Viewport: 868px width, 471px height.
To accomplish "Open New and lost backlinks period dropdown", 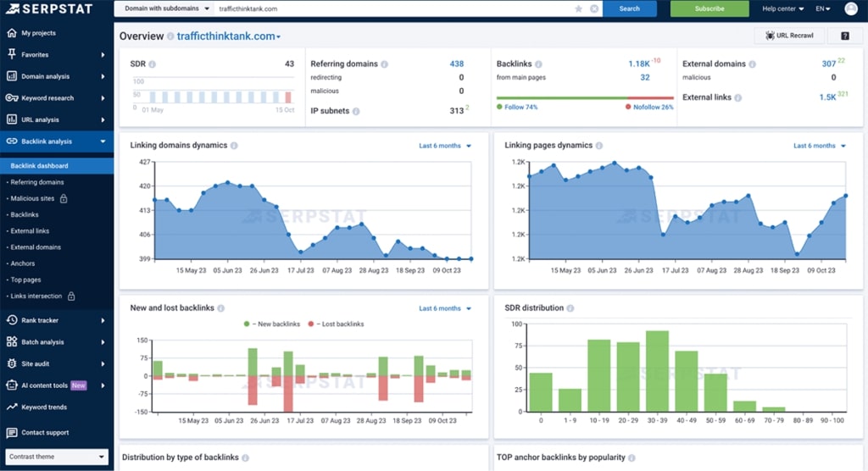I will 445,308.
